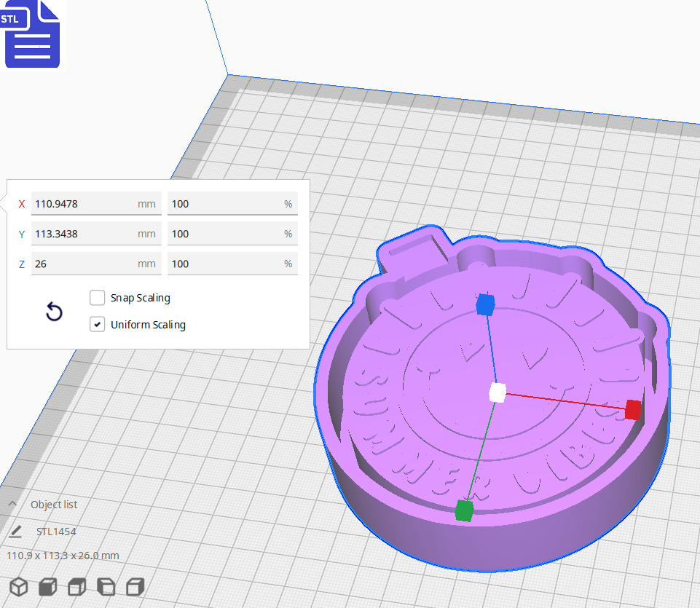The image size is (700, 608).
Task: Collapse the Object list panel
Action: [x=12, y=504]
